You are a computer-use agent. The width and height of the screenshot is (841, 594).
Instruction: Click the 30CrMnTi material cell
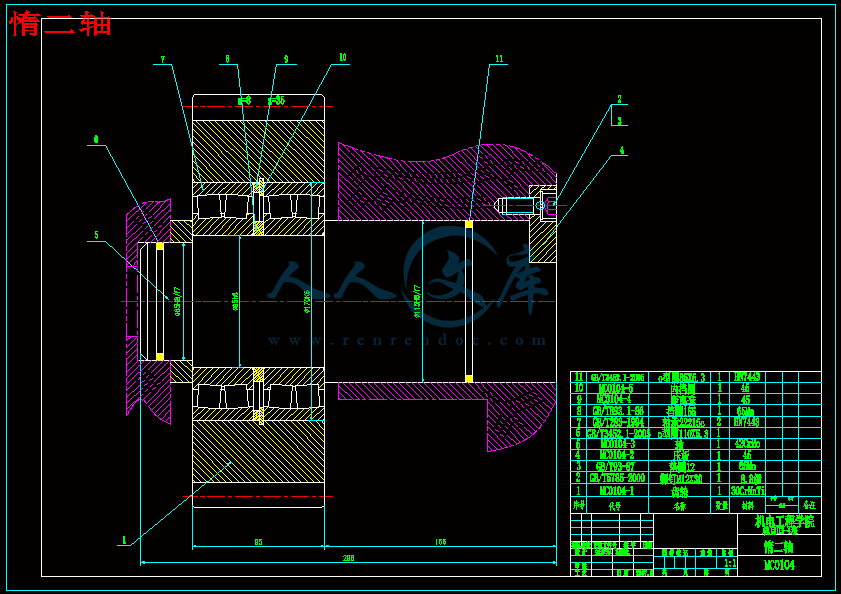point(748,491)
